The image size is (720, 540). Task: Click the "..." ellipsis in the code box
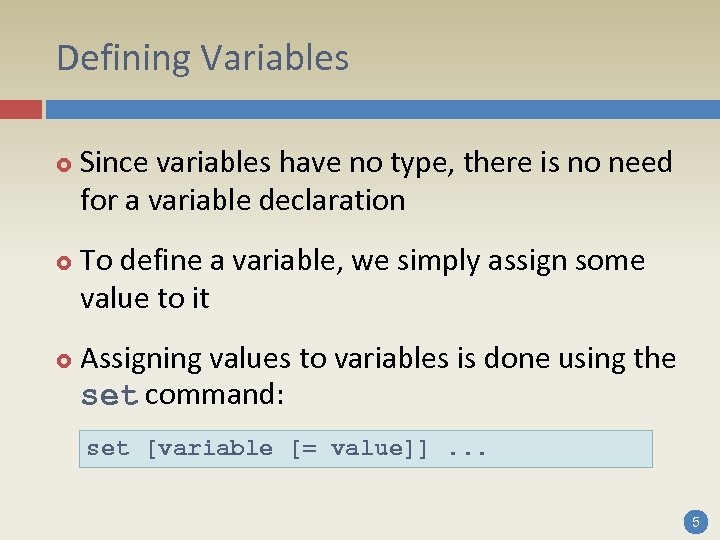pyautogui.click(x=467, y=448)
